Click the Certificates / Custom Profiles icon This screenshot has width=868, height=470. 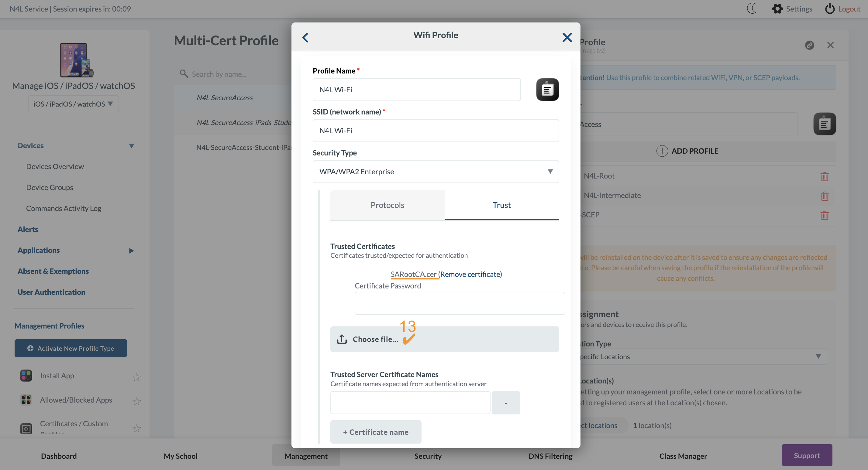coord(26,428)
